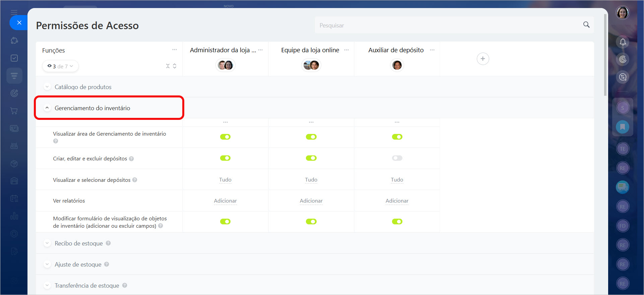Open Tudo dropdown for Equipe da loja online

click(311, 180)
